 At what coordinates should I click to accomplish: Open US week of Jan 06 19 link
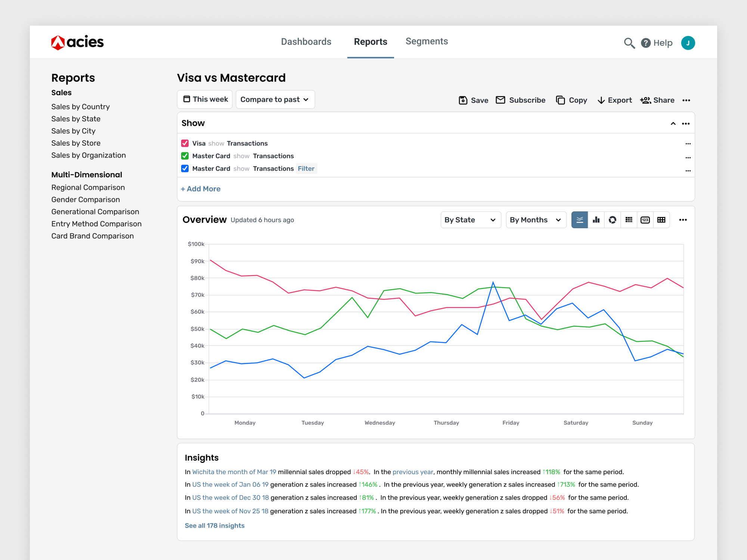pyautogui.click(x=230, y=485)
